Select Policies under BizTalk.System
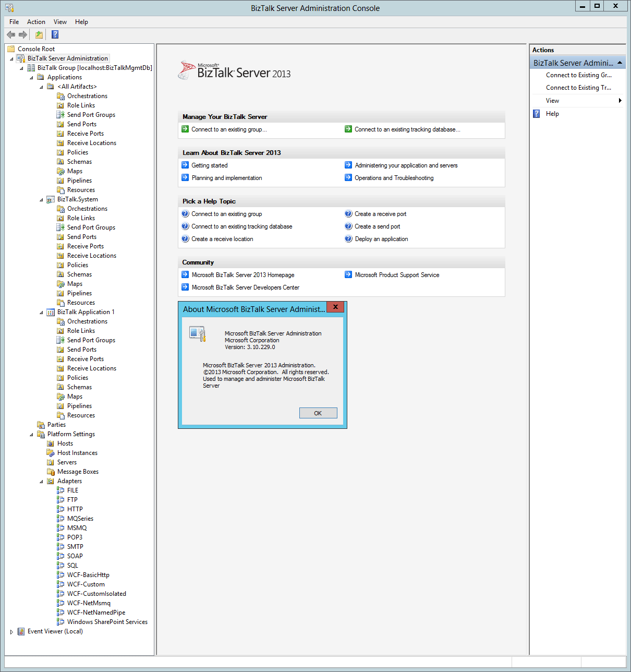Screen dimensions: 631x672 (78, 265)
